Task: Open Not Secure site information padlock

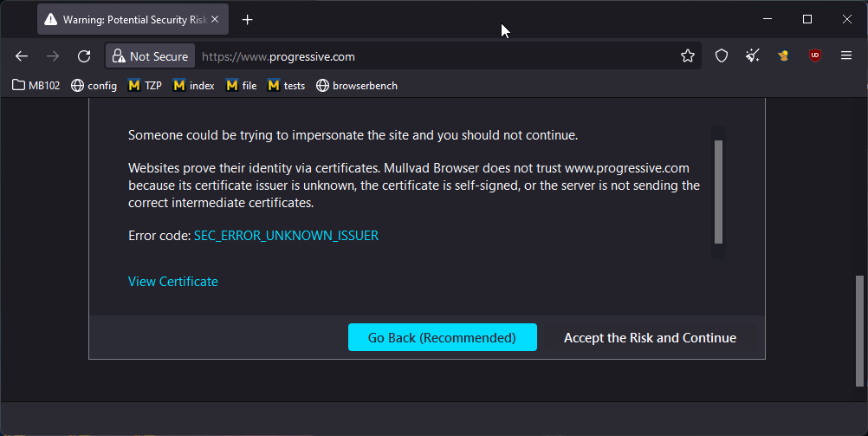Action: point(150,56)
